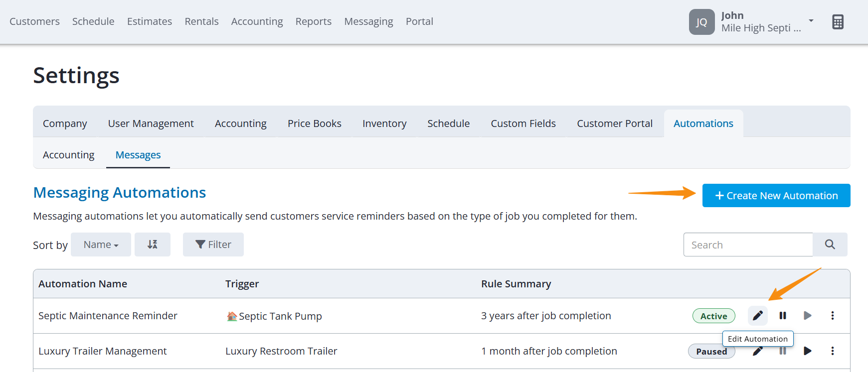Edit the Luxury Trailer Management automation

(758, 351)
